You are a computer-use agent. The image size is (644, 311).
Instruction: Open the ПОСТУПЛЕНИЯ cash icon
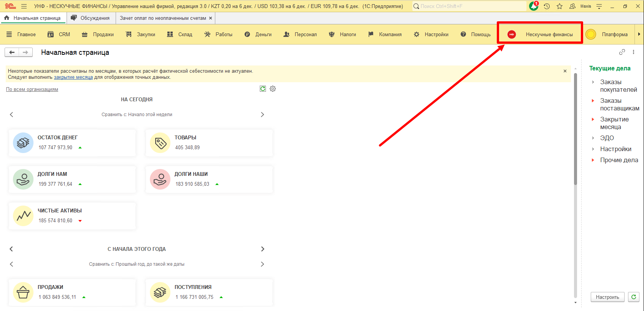coord(160,292)
